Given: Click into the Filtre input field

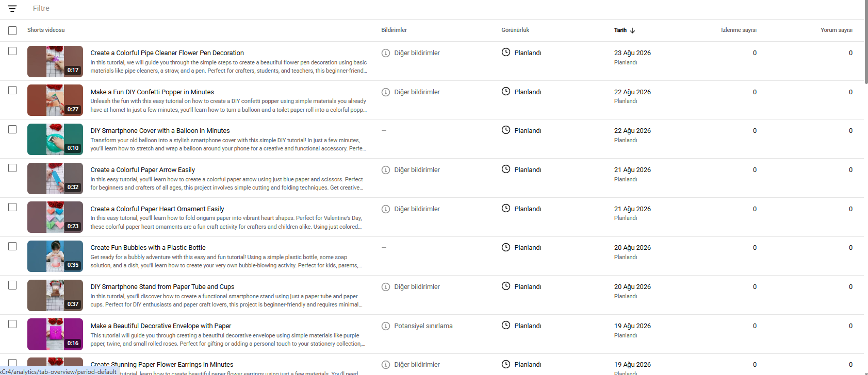Looking at the screenshot, I should pyautogui.click(x=206, y=9).
